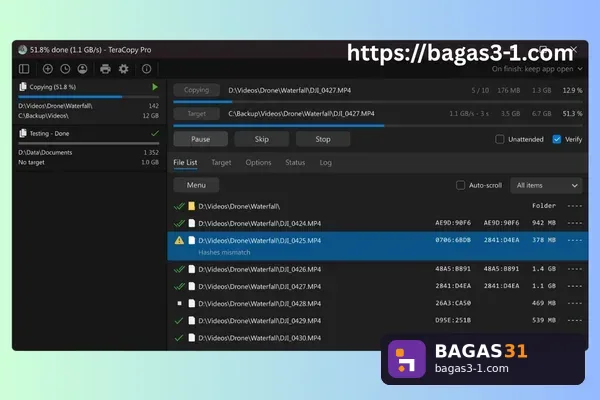This screenshot has height=400, width=600.
Task: Click sidebar Copying (51.8 %) progress bar
Action: pyautogui.click(x=88, y=97)
